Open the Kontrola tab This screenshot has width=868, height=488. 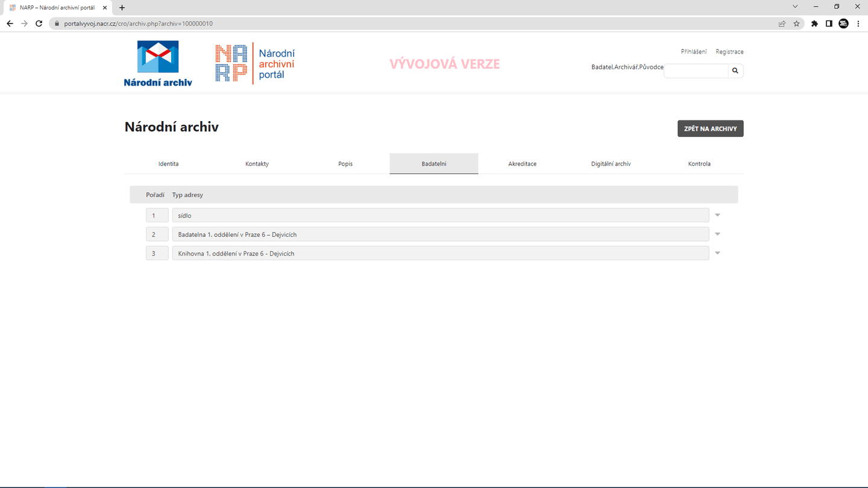point(699,164)
